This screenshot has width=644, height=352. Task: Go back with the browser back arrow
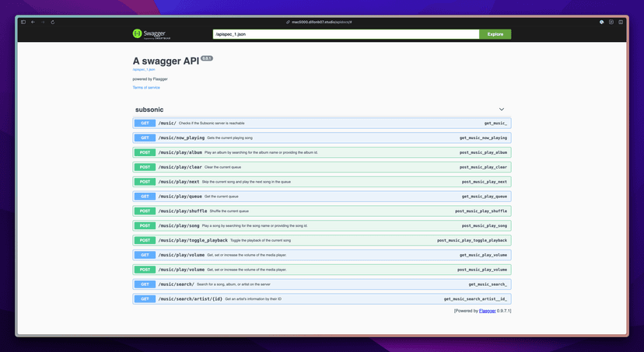(33, 22)
